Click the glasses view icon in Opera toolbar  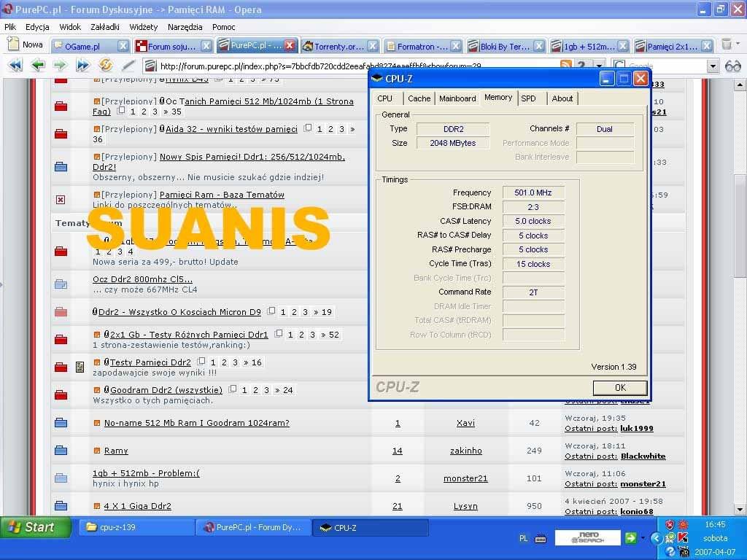coord(732,66)
